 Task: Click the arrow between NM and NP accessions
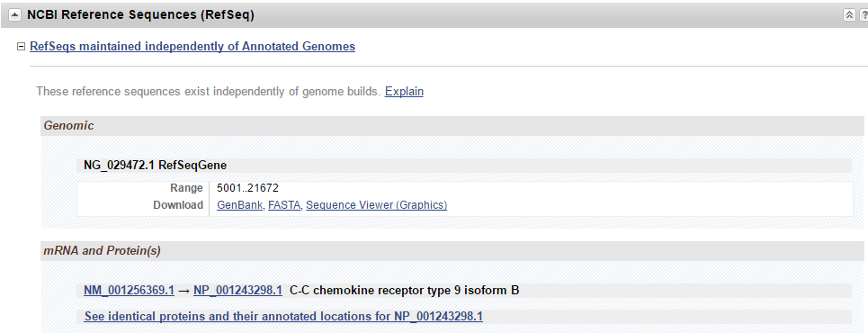coord(183,291)
